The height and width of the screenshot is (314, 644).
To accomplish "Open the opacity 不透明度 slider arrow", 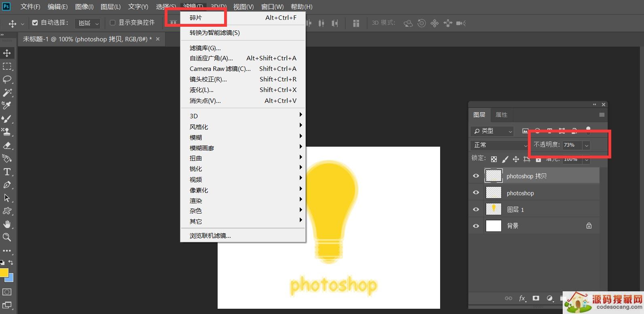I will (587, 145).
